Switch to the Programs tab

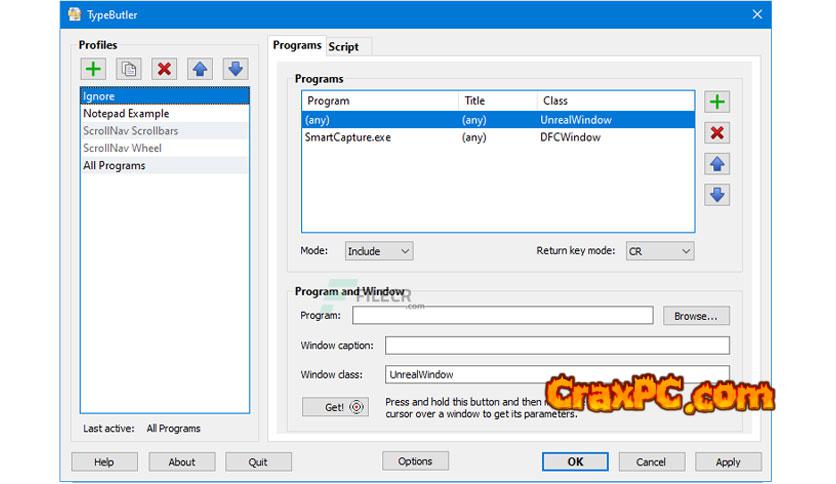297,45
